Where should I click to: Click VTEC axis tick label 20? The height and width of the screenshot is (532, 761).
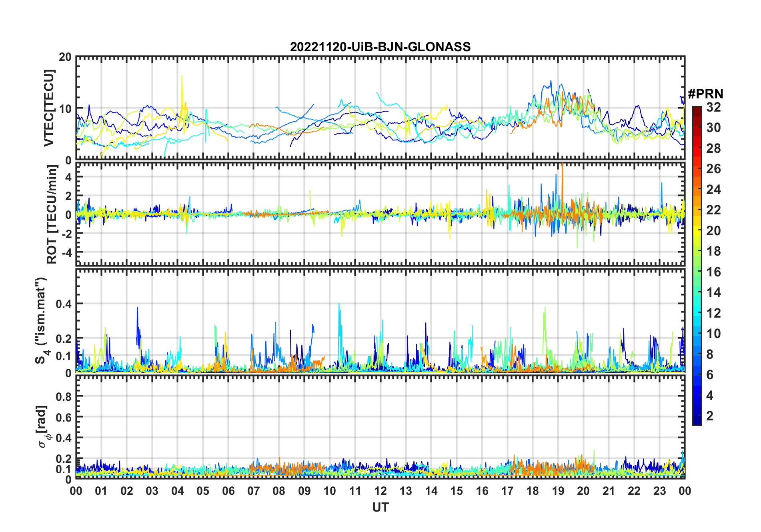tap(65, 57)
